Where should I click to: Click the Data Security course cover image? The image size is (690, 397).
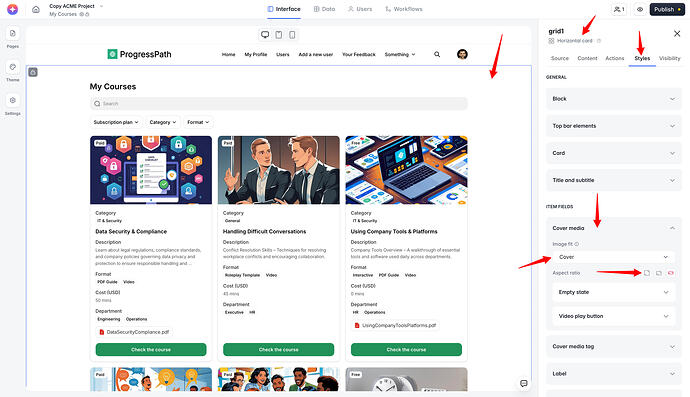151,170
